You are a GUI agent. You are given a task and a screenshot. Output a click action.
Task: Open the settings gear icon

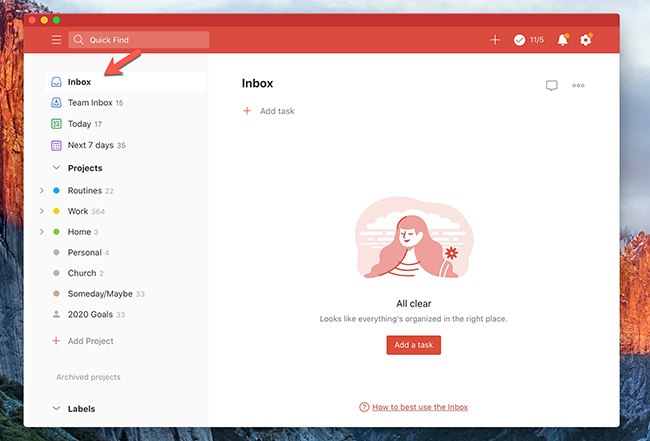(x=585, y=40)
